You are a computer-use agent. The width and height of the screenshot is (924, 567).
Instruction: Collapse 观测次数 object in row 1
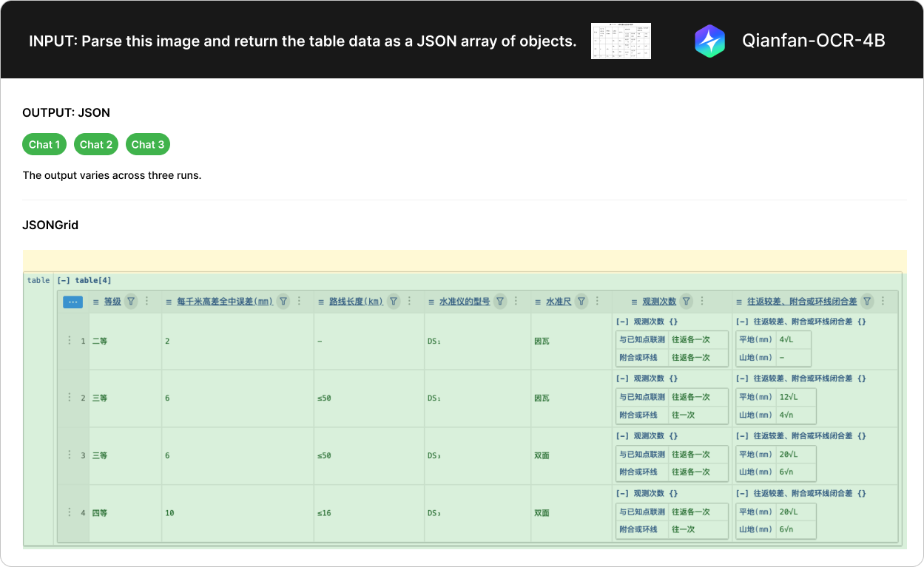(622, 322)
